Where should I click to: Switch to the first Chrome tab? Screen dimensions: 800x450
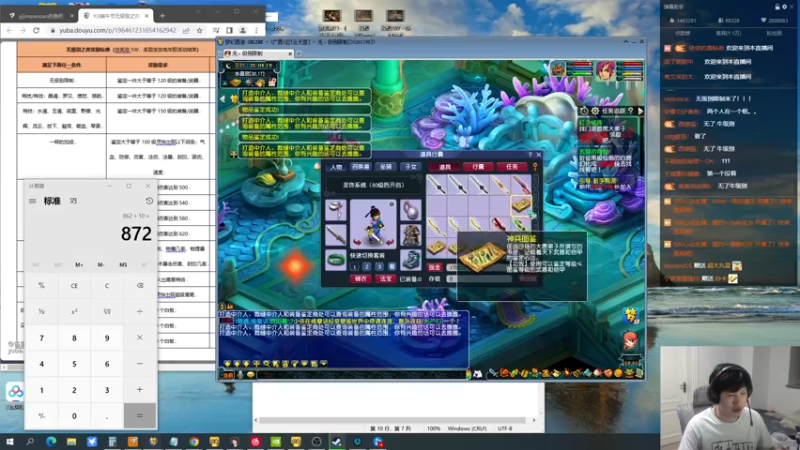[41, 16]
